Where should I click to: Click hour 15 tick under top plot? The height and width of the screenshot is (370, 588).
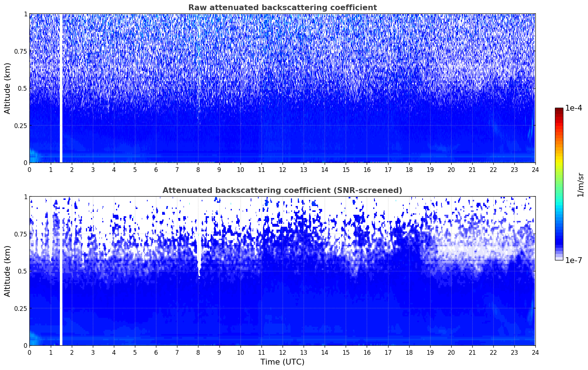[346, 169]
